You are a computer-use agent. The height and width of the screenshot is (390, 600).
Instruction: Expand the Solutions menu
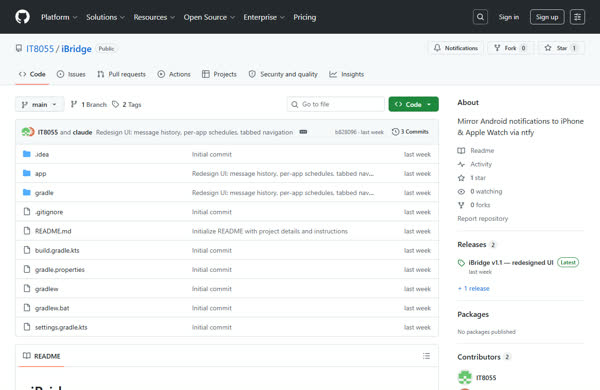[105, 17]
